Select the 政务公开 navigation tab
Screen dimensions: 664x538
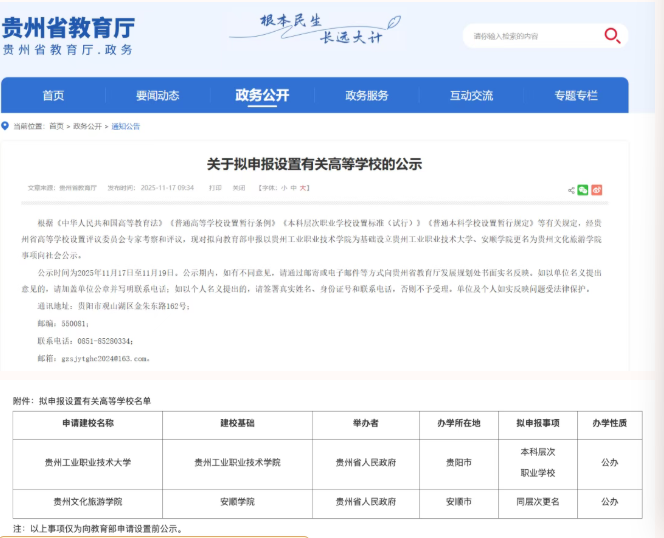(x=262, y=96)
